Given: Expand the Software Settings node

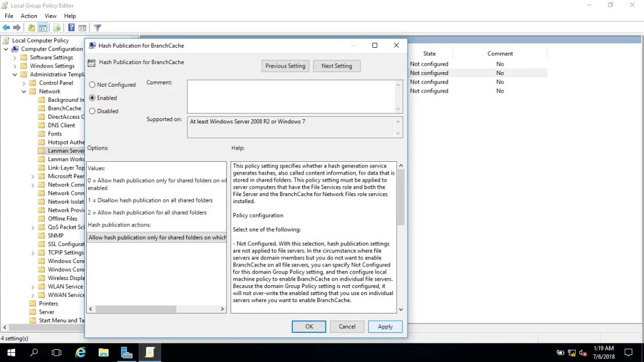Looking at the screenshot, I should point(15,58).
